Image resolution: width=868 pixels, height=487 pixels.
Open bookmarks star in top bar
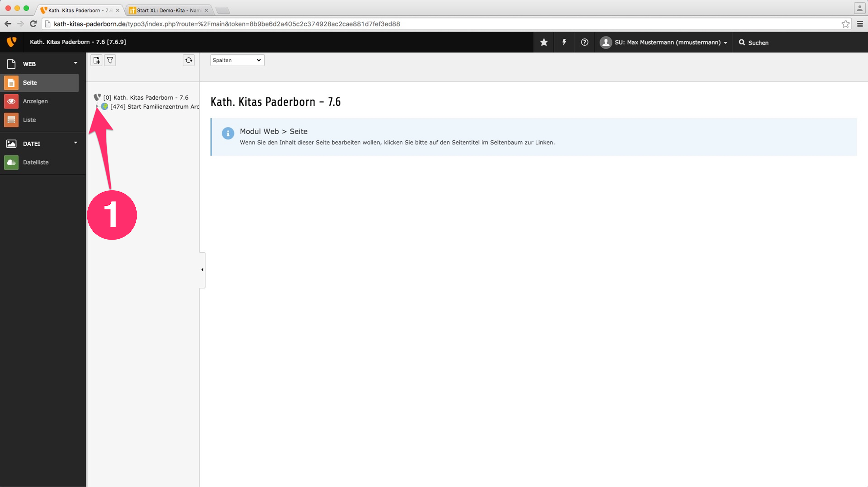(x=544, y=42)
